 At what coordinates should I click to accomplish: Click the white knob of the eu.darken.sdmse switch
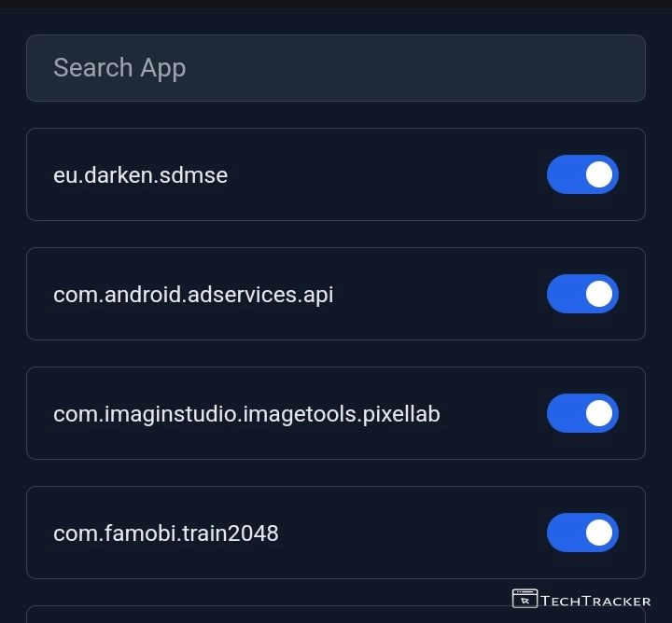[x=599, y=174]
